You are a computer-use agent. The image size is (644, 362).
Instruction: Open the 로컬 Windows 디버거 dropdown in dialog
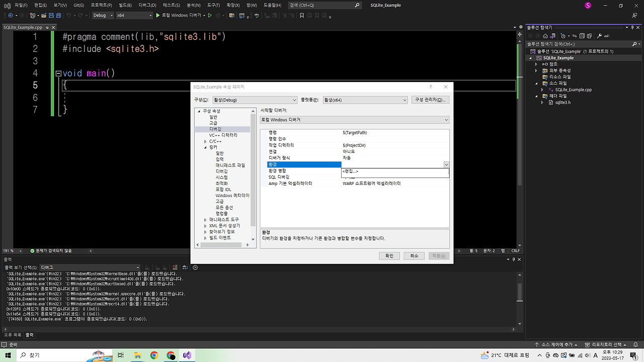coord(354,120)
